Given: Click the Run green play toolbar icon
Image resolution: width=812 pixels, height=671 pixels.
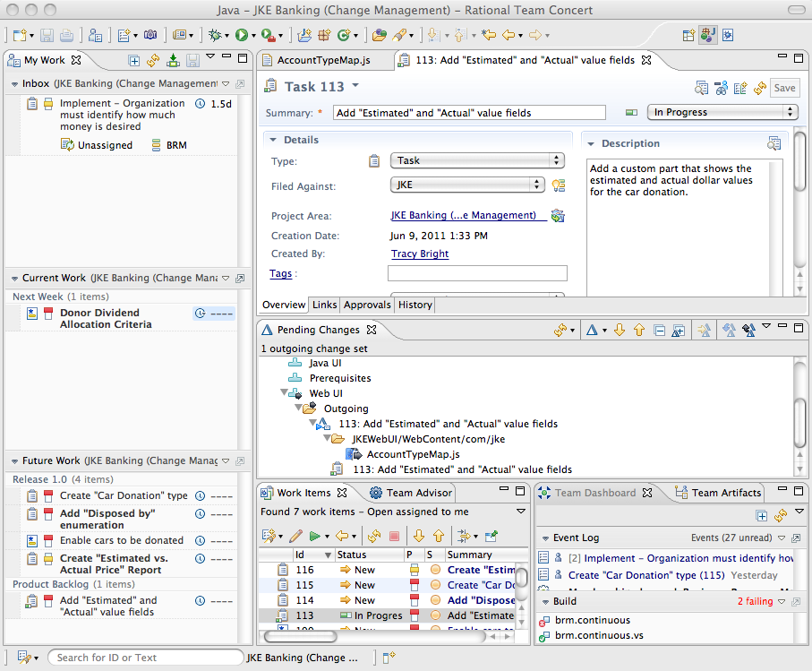Looking at the screenshot, I should pos(242,35).
